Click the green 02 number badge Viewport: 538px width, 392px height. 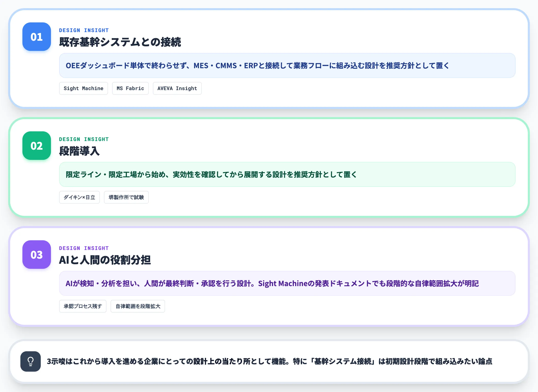point(37,146)
